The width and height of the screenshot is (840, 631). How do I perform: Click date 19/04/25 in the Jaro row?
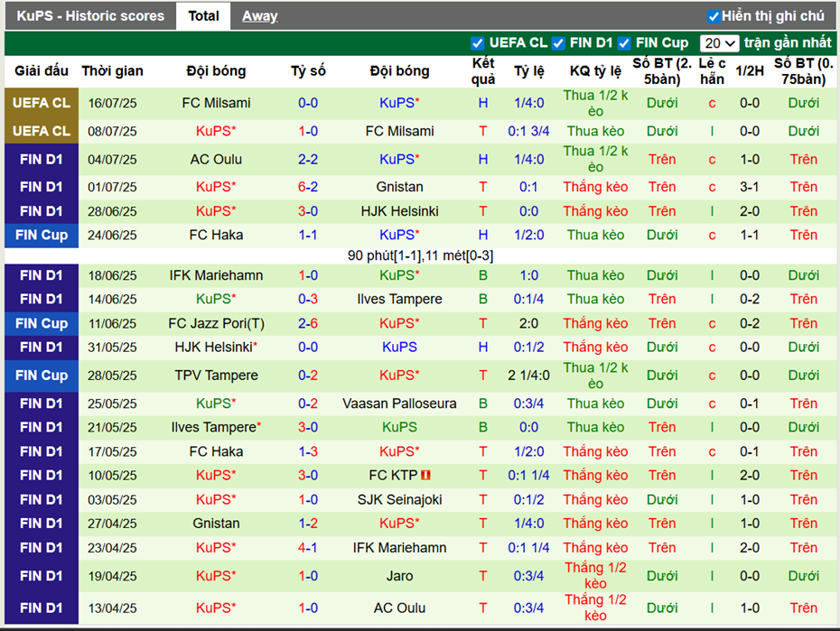(x=113, y=577)
